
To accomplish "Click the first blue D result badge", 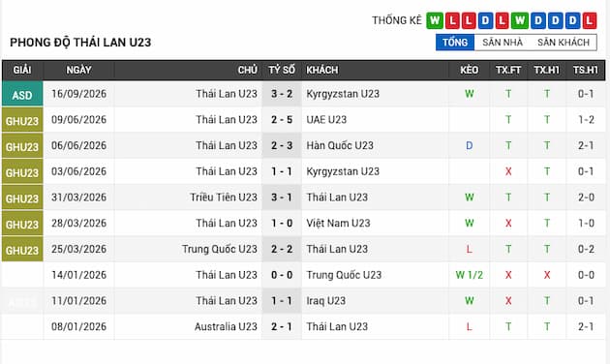I will click(485, 20).
